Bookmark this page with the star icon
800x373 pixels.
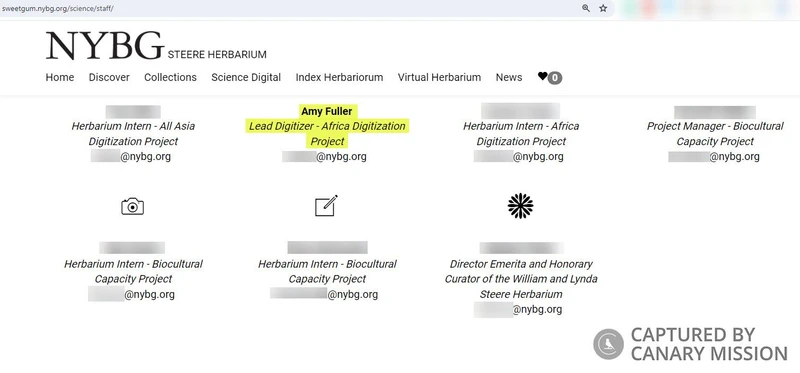(x=603, y=8)
